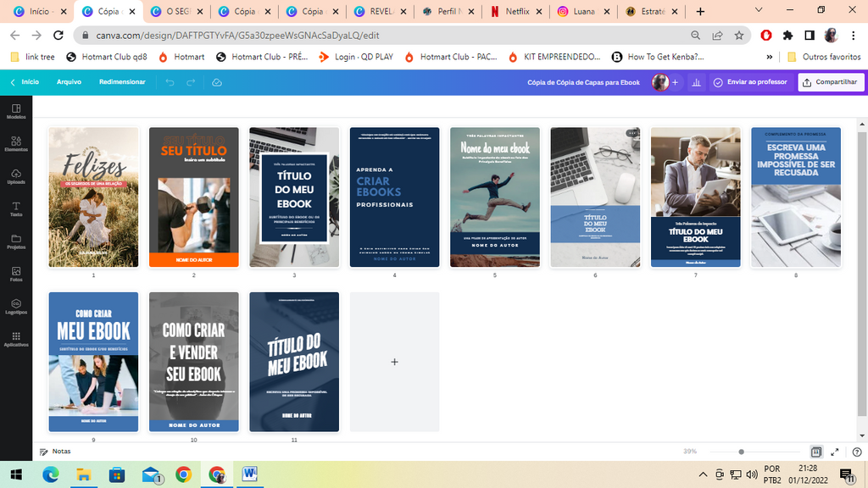868x488 pixels.
Task: Open the Fotos panel
Action: click(x=15, y=274)
